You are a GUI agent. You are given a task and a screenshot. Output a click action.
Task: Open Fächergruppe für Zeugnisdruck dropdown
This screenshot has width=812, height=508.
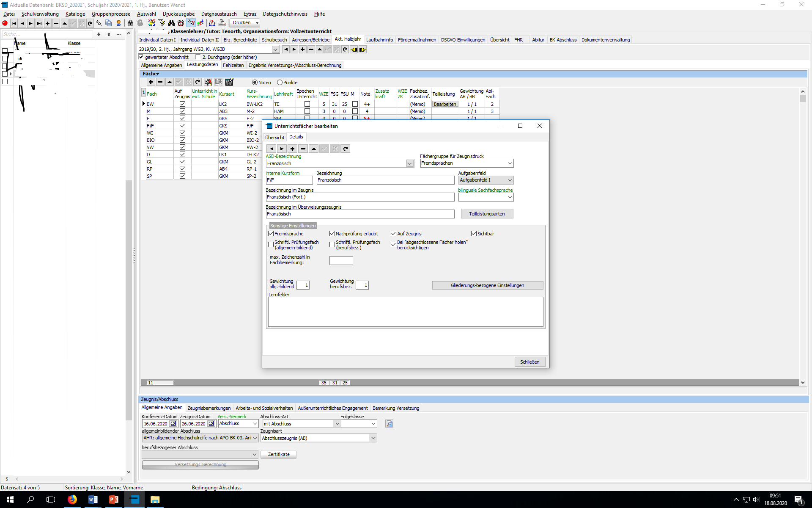[x=510, y=163]
